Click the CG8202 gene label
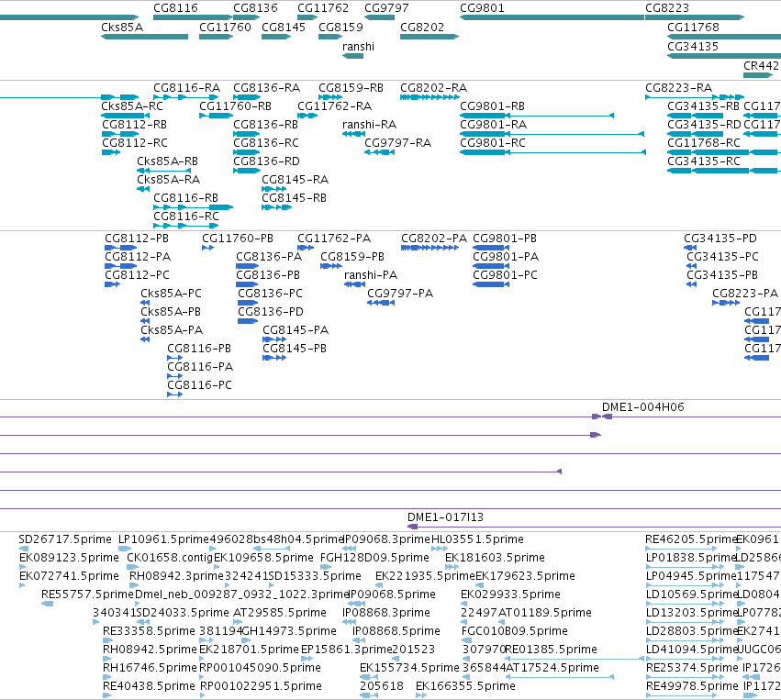Screen dimensions: 781x700 tap(422, 28)
